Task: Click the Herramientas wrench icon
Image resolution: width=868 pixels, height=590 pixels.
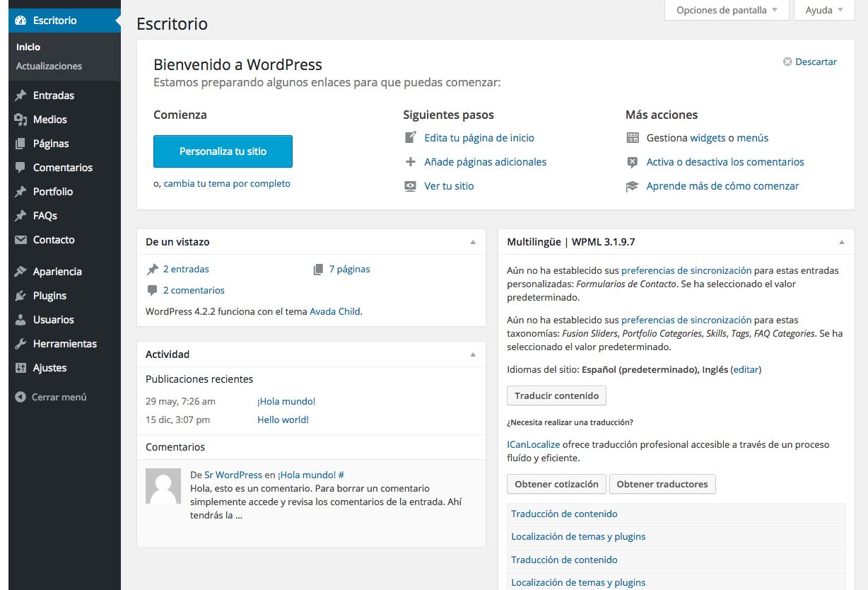Action: tap(20, 343)
